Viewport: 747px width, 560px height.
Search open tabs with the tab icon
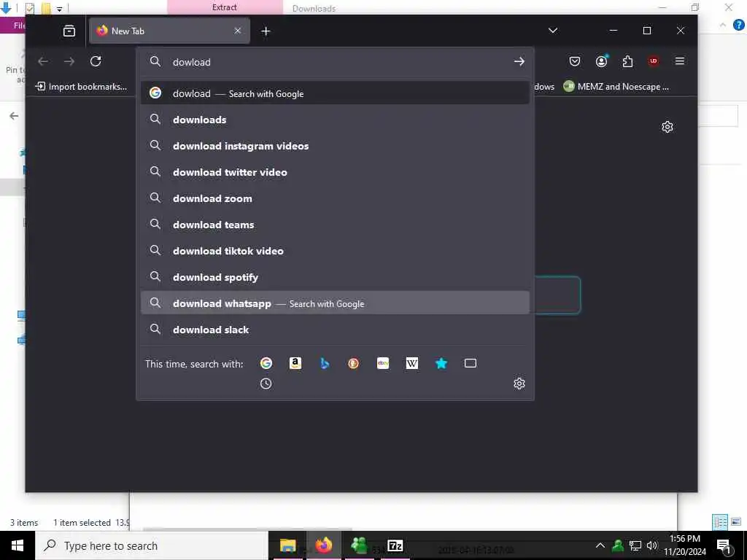(x=471, y=363)
